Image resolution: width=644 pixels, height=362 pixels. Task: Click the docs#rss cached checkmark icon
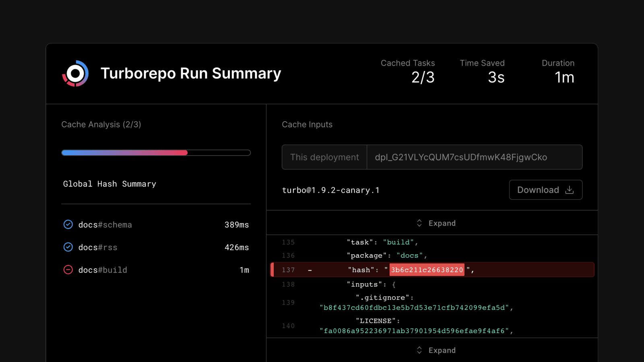point(68,247)
